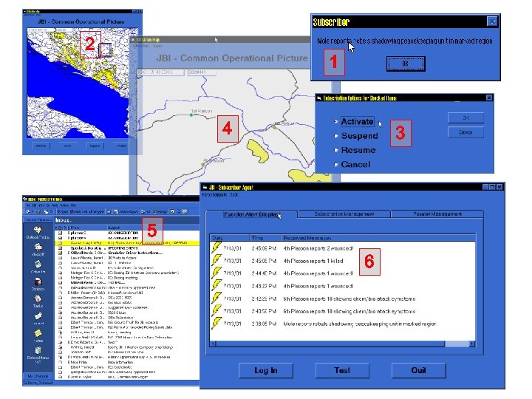Click the Time column header in alert list
This screenshot has width=532, height=399.
265,238
